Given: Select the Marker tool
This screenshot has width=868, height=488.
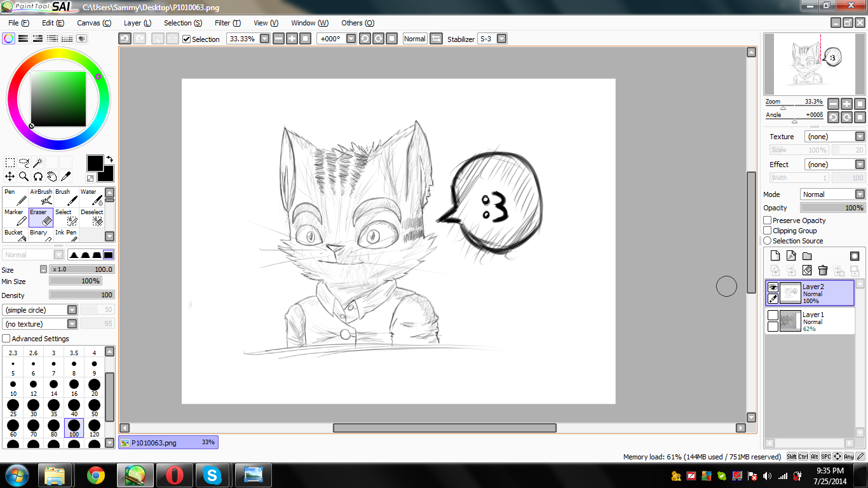Looking at the screenshot, I should (15, 217).
